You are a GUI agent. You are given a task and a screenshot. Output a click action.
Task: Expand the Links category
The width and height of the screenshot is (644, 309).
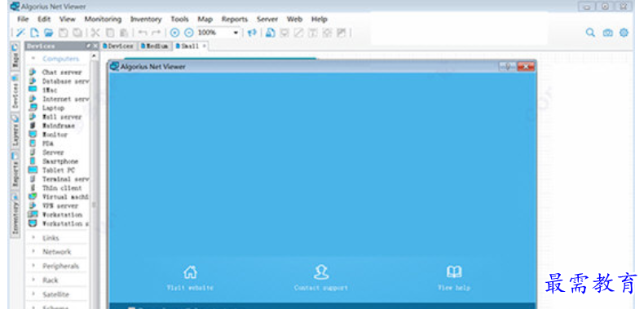point(33,238)
